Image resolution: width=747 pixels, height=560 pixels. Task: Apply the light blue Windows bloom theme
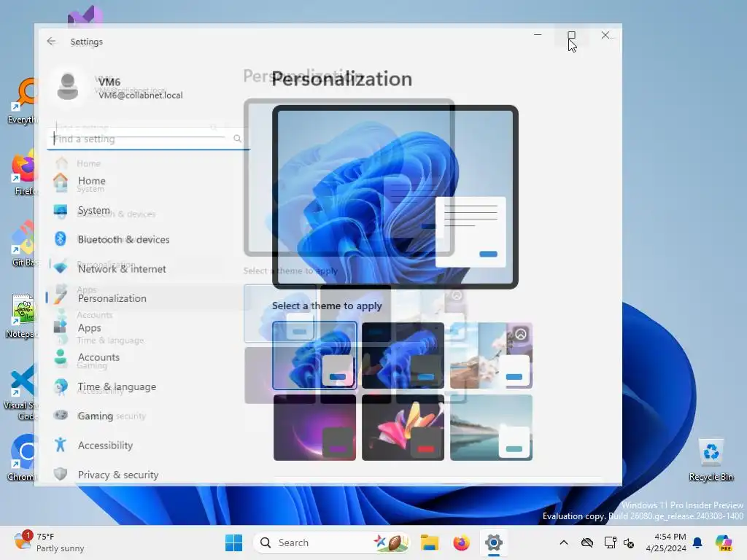pos(314,355)
